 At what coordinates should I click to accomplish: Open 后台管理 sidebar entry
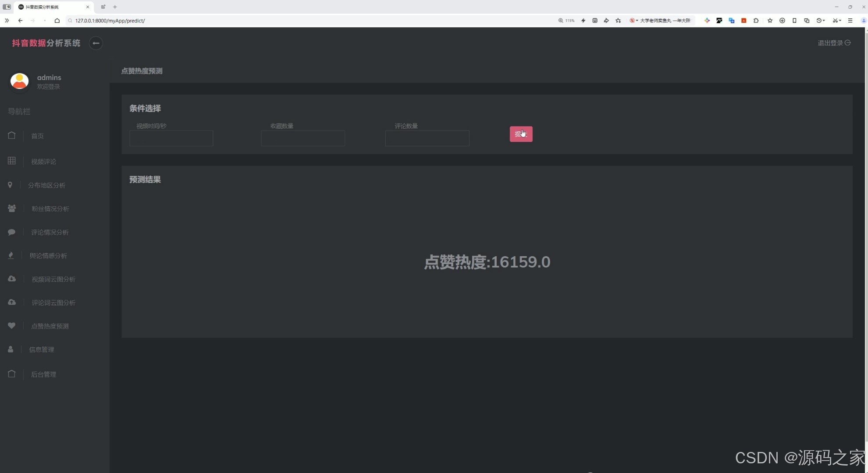click(x=43, y=374)
